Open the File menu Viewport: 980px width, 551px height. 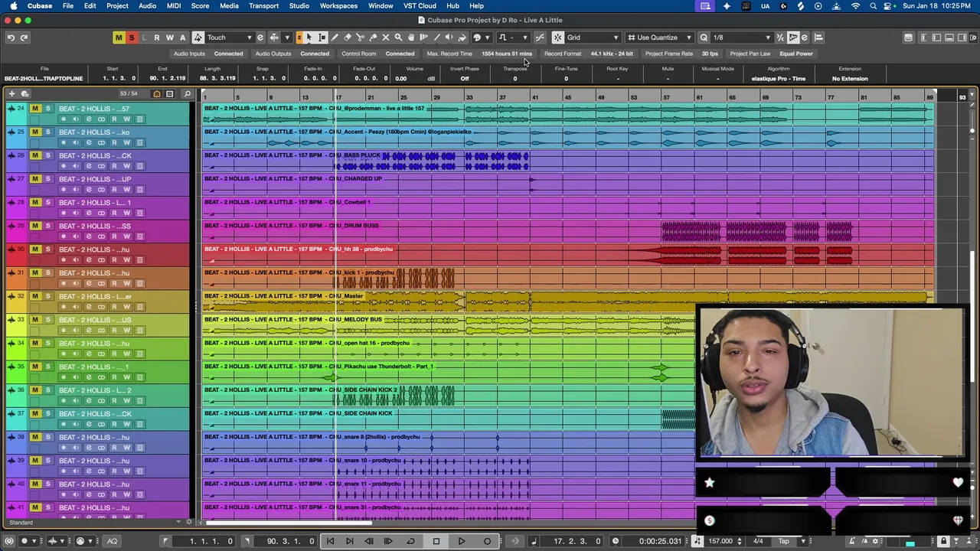[68, 6]
